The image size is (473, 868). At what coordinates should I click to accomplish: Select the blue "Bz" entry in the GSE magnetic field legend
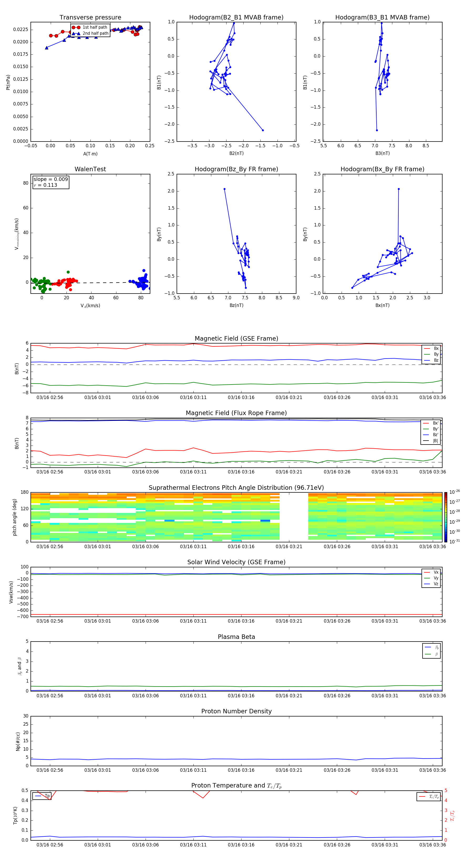point(431,360)
